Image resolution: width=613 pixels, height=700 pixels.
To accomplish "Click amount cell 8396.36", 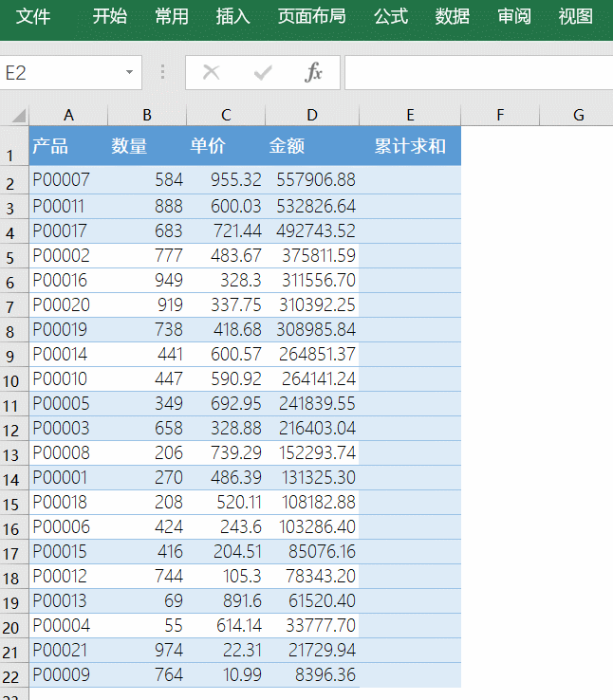I will tap(312, 675).
